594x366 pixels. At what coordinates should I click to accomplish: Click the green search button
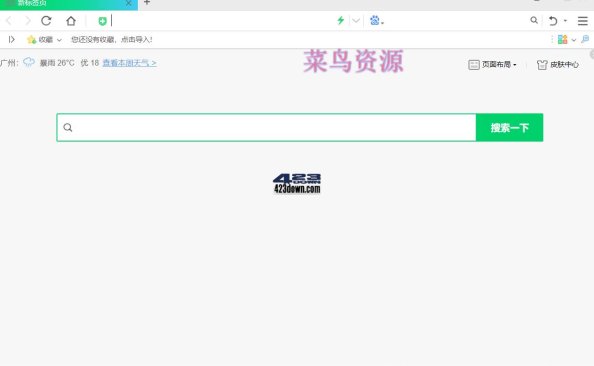pos(509,127)
